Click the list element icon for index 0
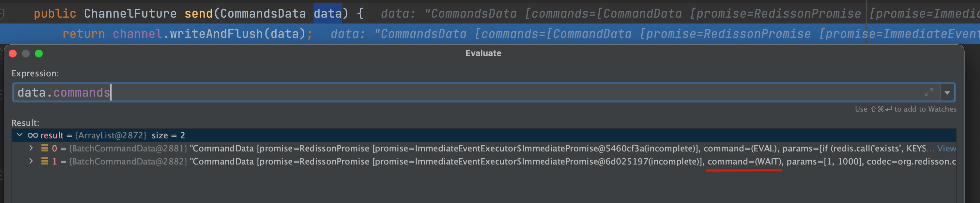The height and width of the screenshot is (203, 980). pos(44,148)
